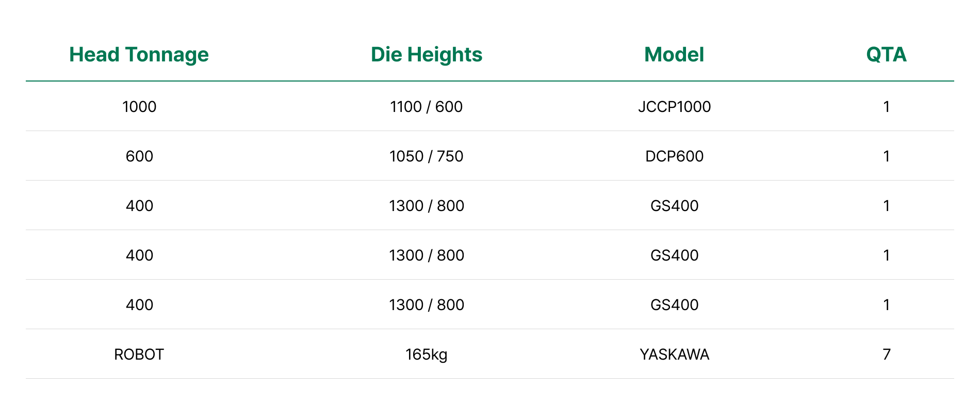Click the first GS400 model cell
The height and width of the screenshot is (420, 980).
pos(674,206)
